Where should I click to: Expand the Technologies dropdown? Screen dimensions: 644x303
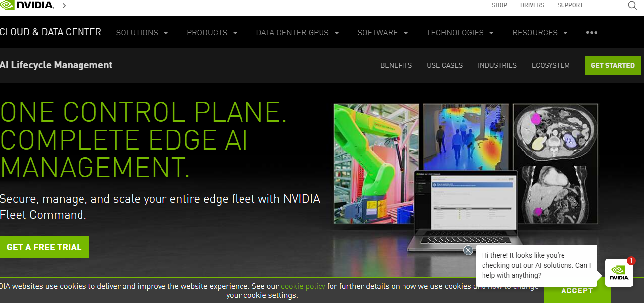click(x=460, y=32)
